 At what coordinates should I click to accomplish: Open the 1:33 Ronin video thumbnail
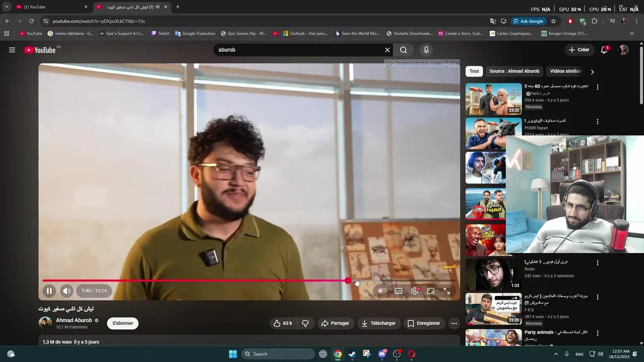tap(494, 275)
